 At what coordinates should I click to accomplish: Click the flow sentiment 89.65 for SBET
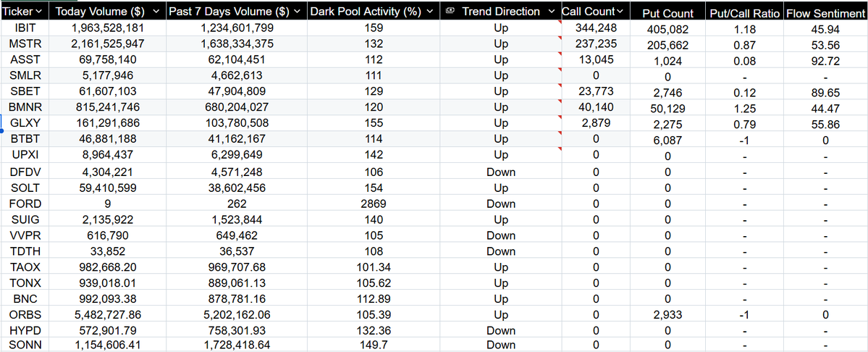[x=825, y=93]
